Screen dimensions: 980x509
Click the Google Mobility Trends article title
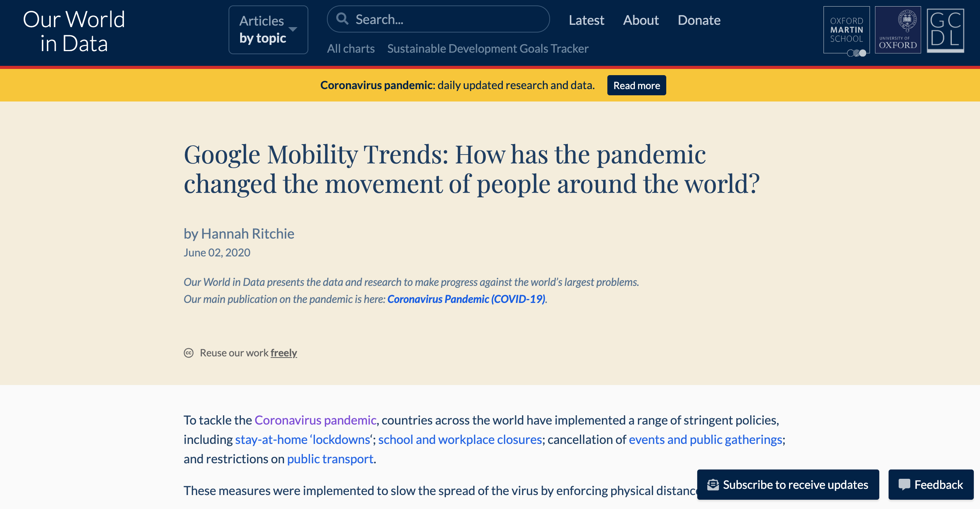point(471,169)
